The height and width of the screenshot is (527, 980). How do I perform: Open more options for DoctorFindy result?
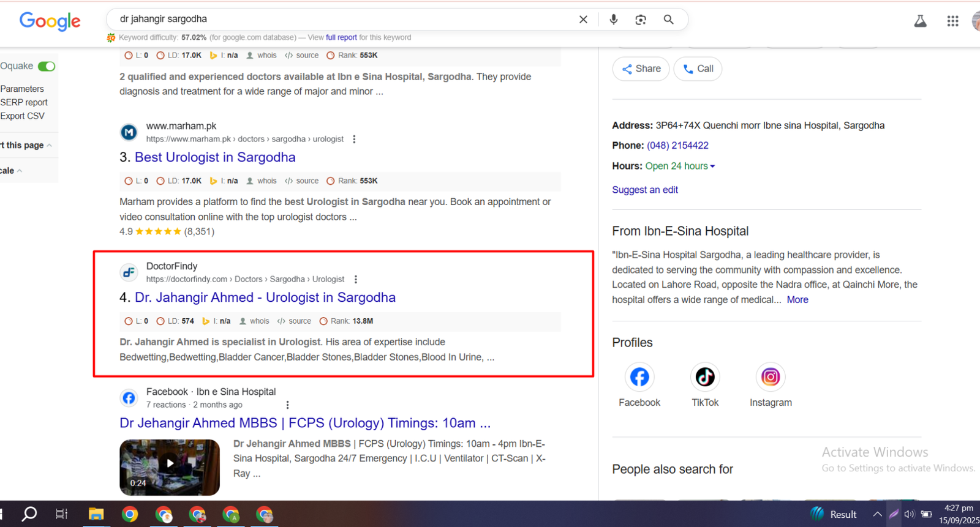tap(356, 279)
